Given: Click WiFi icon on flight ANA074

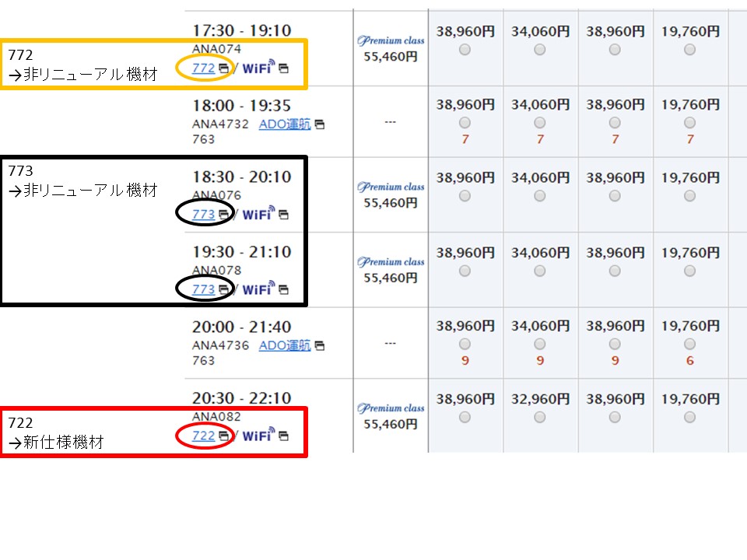Looking at the screenshot, I should (x=258, y=67).
